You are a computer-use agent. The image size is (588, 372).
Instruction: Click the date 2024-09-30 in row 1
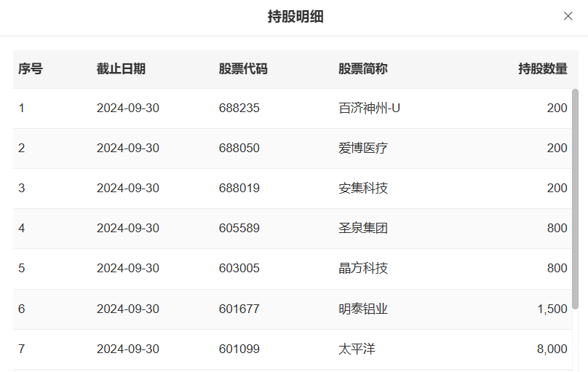click(x=128, y=108)
